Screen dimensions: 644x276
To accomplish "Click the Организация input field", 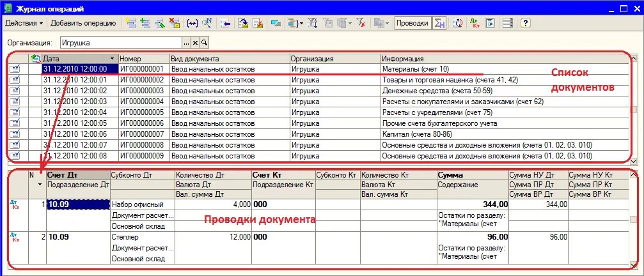I will [x=121, y=43].
